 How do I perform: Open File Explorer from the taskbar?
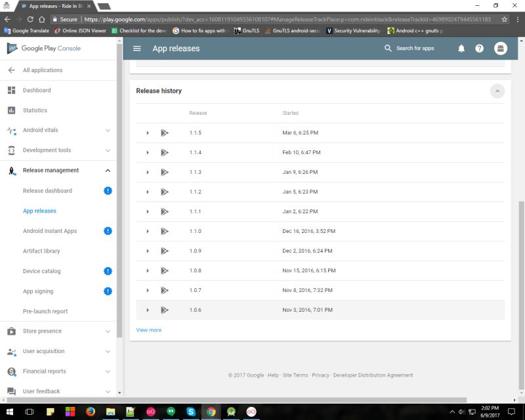[110, 411]
